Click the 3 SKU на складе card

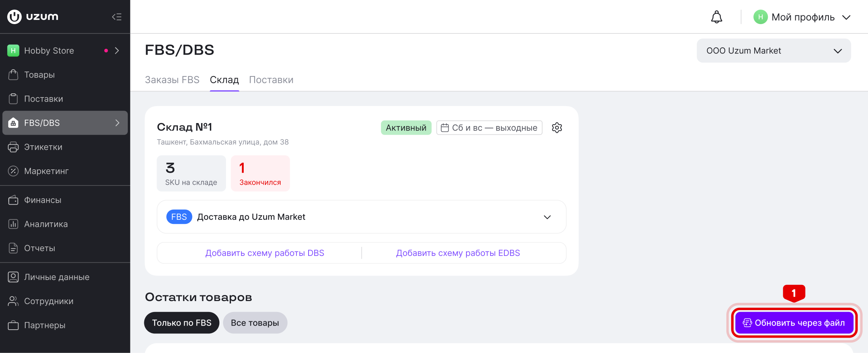coord(191,173)
